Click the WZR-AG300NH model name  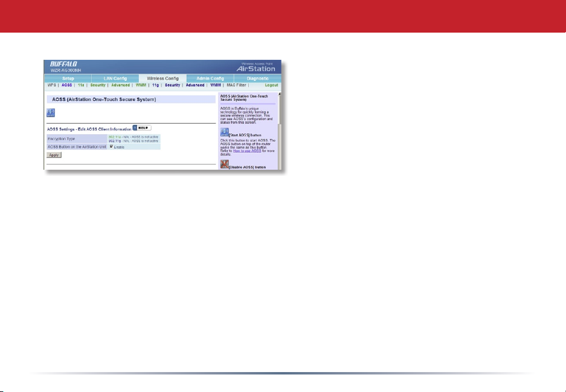click(66, 71)
